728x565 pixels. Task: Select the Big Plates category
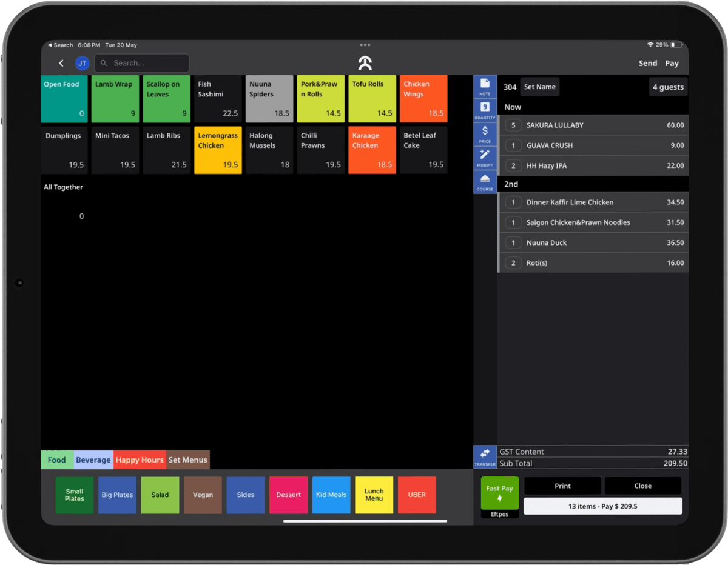tap(117, 495)
